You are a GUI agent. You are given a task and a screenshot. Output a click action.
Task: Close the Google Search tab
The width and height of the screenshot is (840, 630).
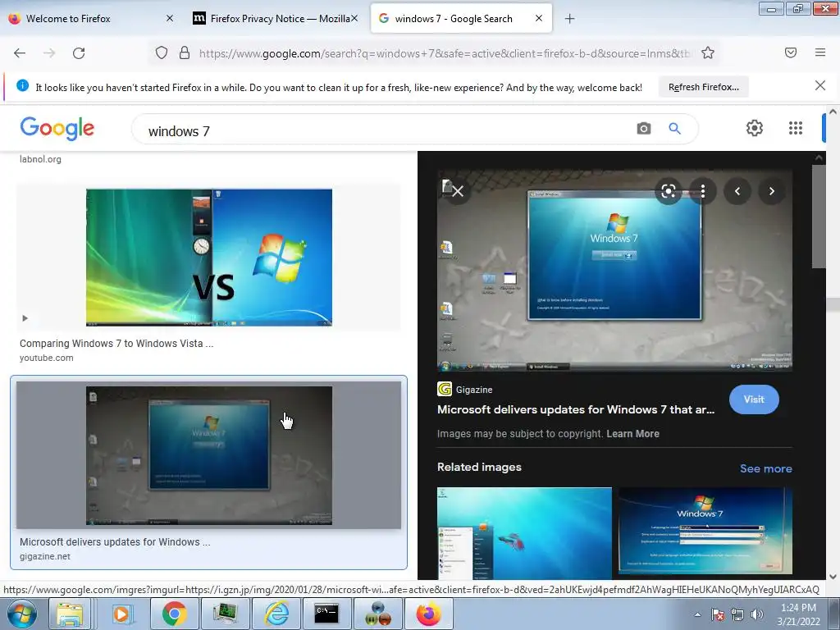coord(539,18)
